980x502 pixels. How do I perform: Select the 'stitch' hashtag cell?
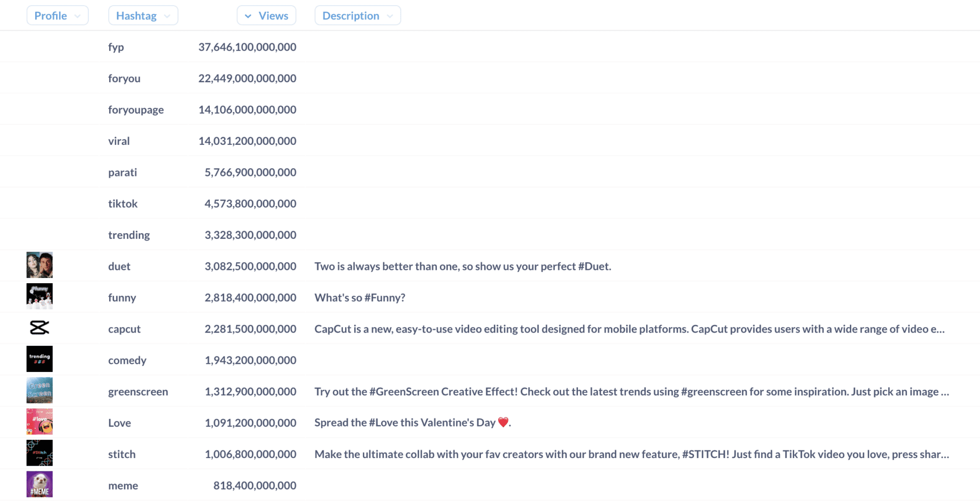(122, 454)
